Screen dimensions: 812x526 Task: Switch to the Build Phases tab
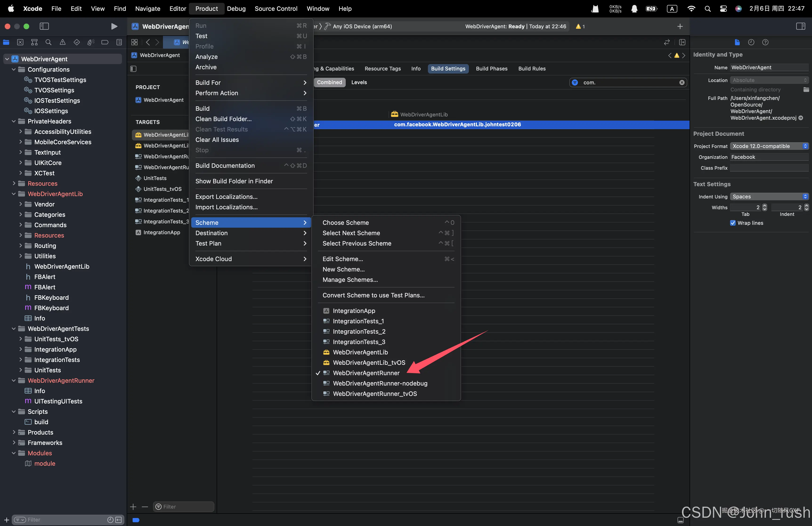[x=491, y=69]
